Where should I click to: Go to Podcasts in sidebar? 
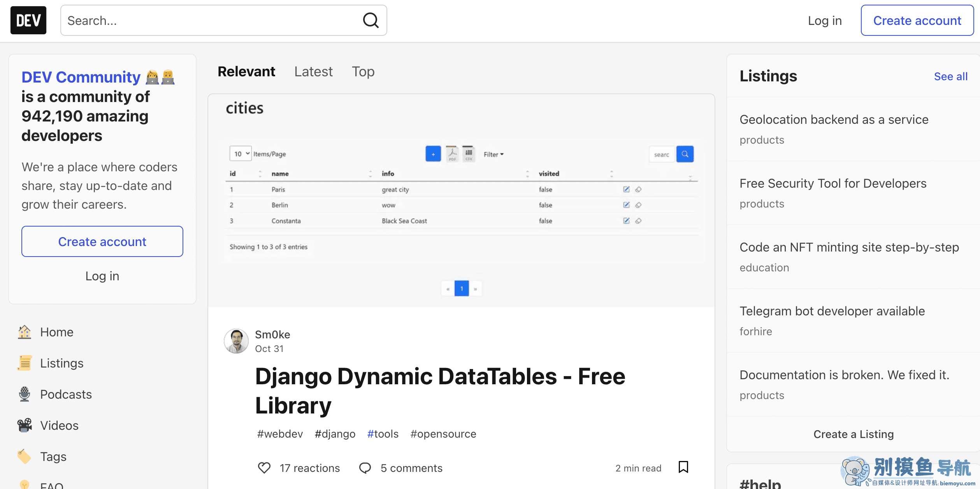coord(66,394)
